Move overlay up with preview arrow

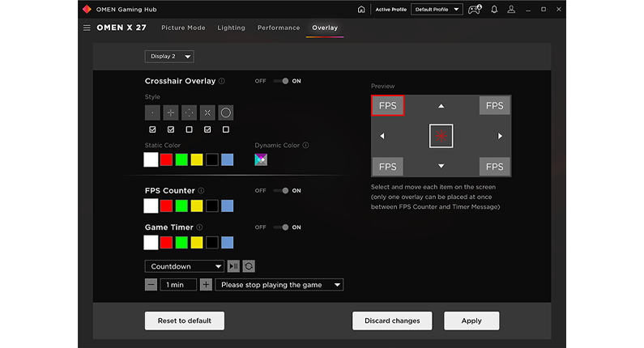click(441, 106)
